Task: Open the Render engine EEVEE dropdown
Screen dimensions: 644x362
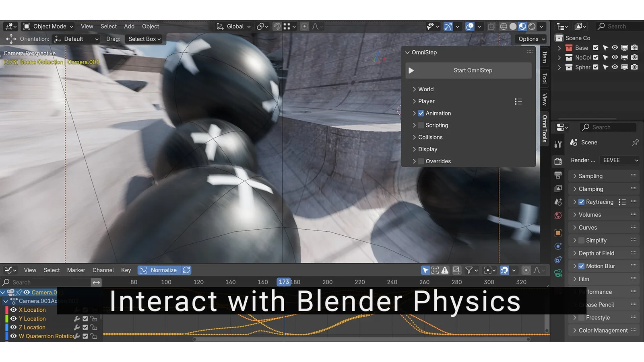Action: [620, 160]
